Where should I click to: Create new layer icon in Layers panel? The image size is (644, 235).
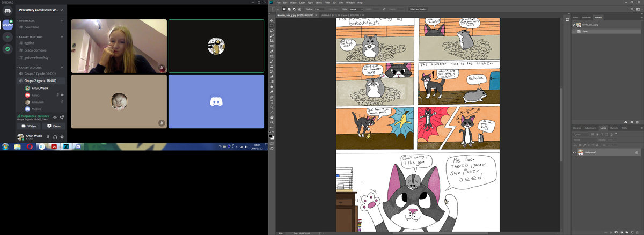(x=632, y=232)
